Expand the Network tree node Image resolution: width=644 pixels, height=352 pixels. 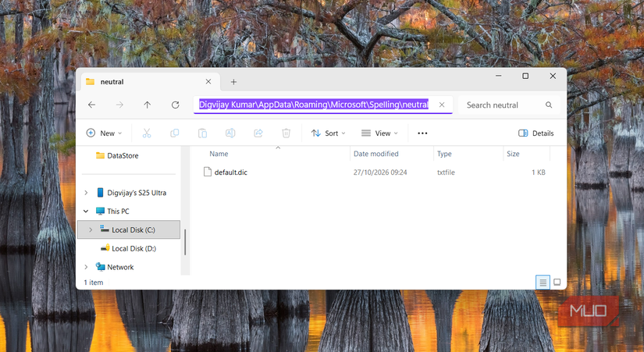point(86,267)
